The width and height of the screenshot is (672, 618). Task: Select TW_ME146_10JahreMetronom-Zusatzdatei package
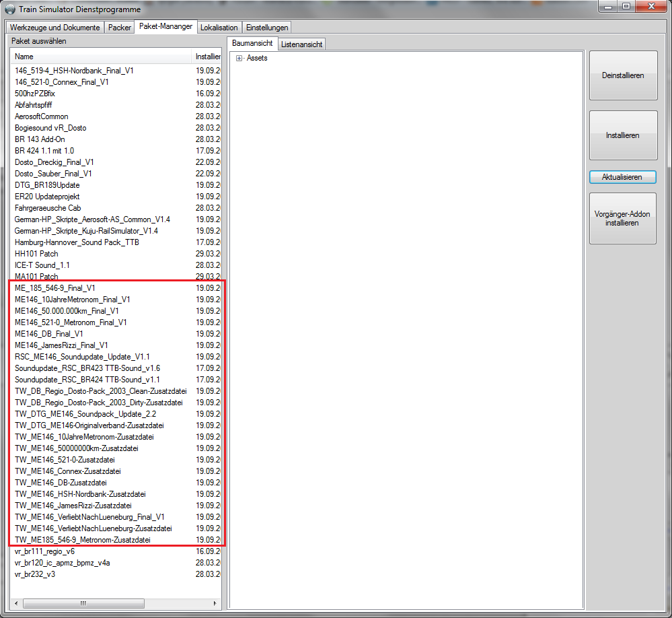(84, 437)
